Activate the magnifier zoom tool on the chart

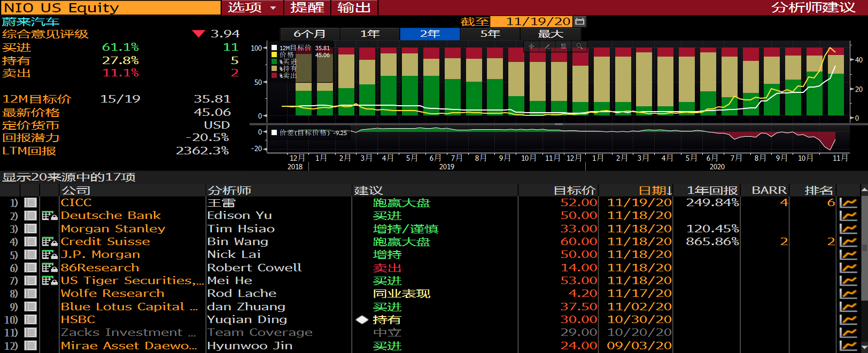pyautogui.click(x=579, y=46)
